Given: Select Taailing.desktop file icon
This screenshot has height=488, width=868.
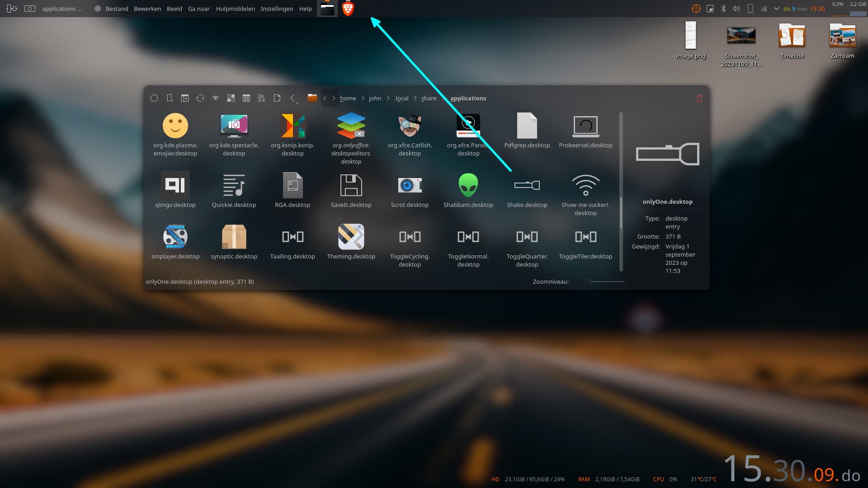Looking at the screenshot, I should (293, 237).
